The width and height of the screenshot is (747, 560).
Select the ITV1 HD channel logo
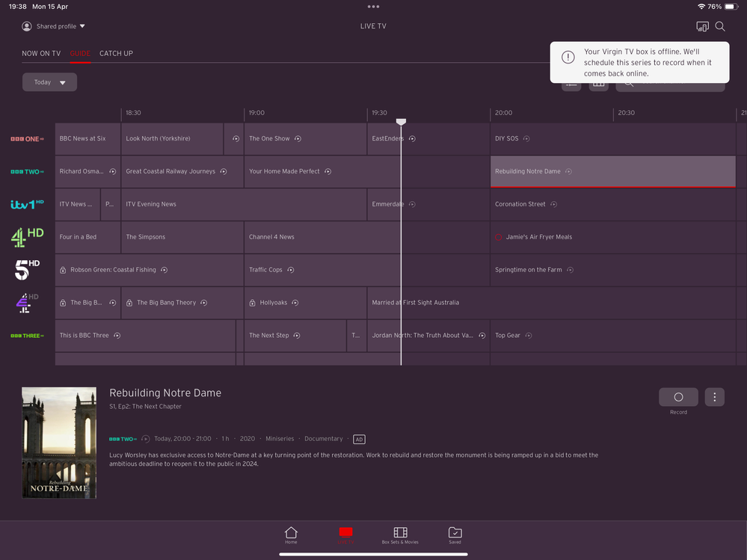point(27,204)
